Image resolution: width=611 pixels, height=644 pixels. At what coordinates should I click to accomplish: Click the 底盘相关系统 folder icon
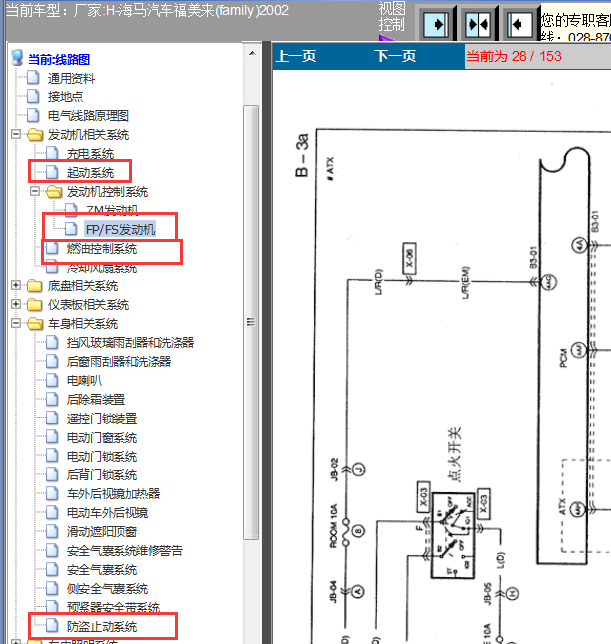[x=35, y=285]
